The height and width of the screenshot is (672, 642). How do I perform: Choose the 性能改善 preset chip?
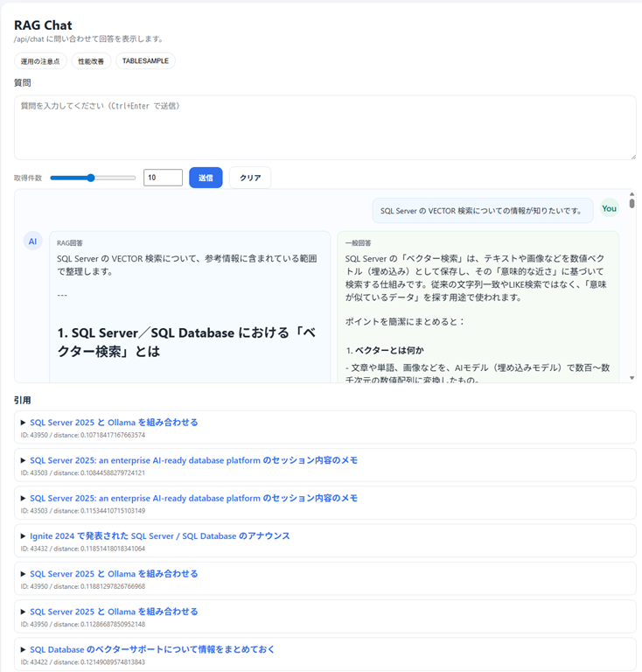(x=91, y=61)
